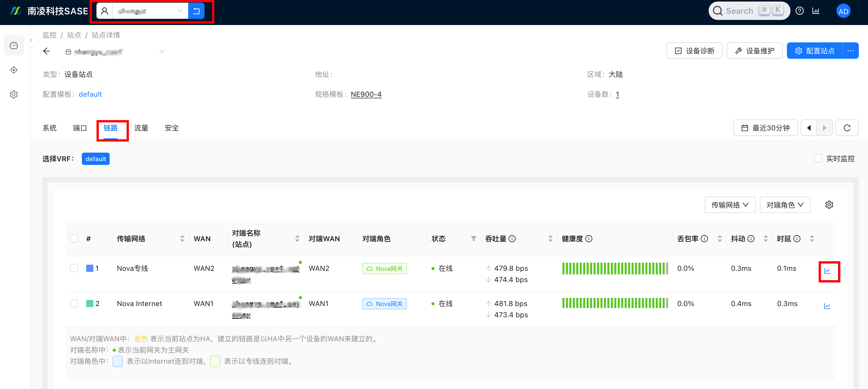Click the health bar of Nova专线 row
The image size is (868, 389).
pos(615,269)
